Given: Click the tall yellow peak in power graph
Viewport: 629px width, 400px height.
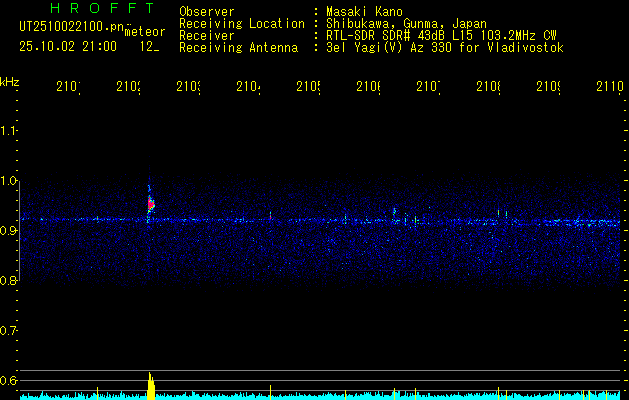Looking at the screenshot, I should point(151,386).
